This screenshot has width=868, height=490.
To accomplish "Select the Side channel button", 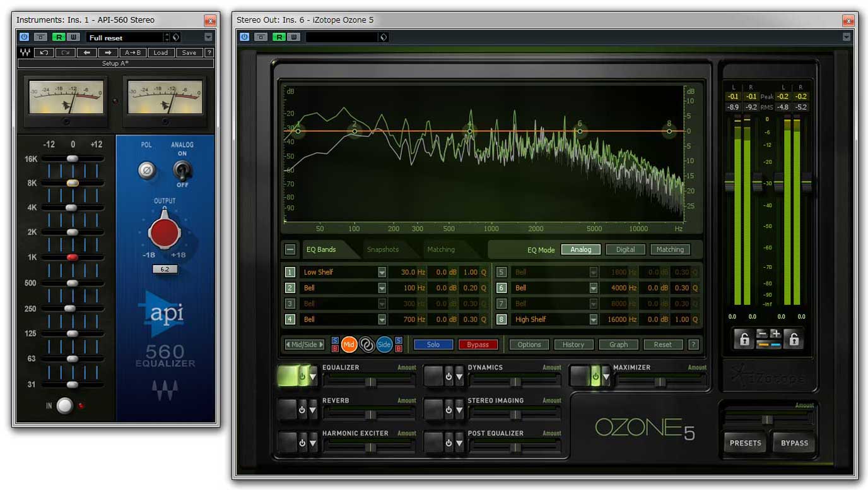I will (x=384, y=345).
